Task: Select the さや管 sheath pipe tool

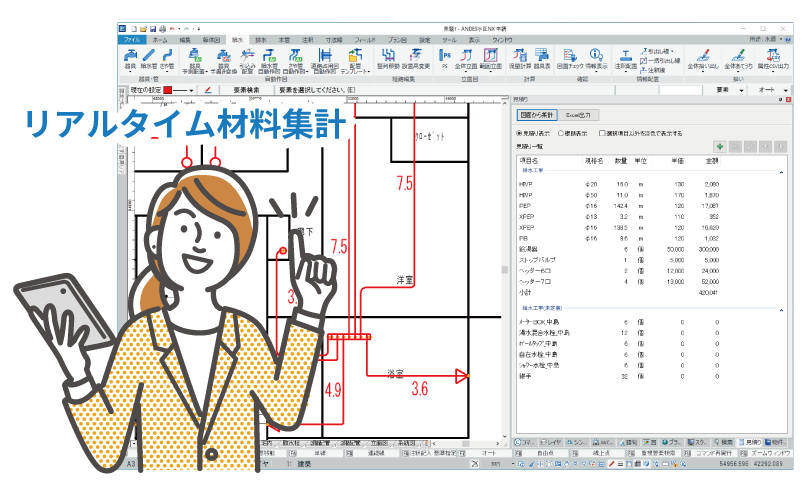Action: tap(167, 59)
